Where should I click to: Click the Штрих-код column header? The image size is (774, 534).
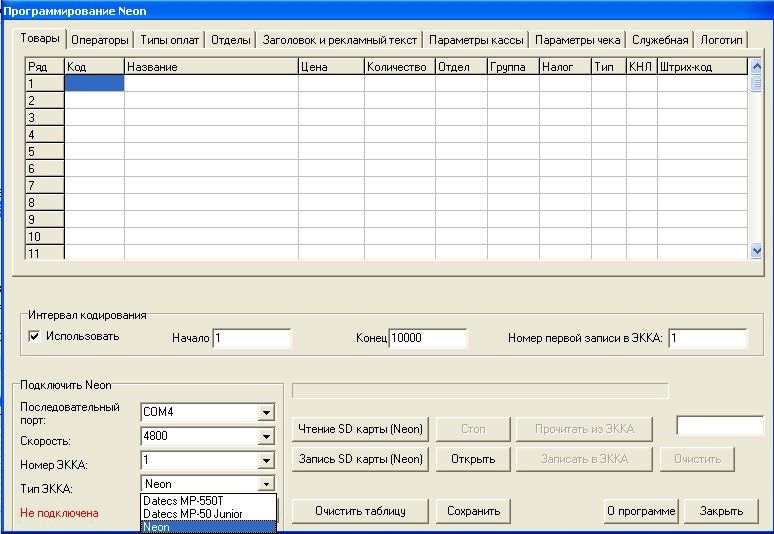pos(702,67)
